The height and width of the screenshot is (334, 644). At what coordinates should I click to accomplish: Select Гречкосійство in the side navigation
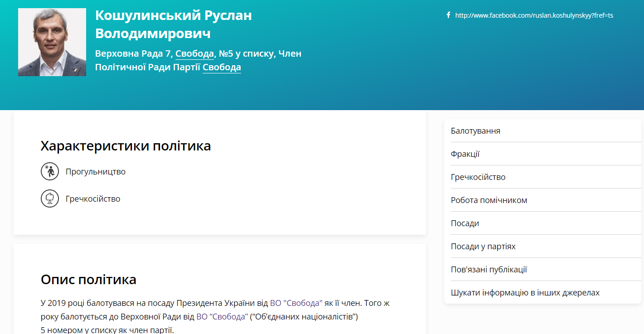pyautogui.click(x=542, y=177)
